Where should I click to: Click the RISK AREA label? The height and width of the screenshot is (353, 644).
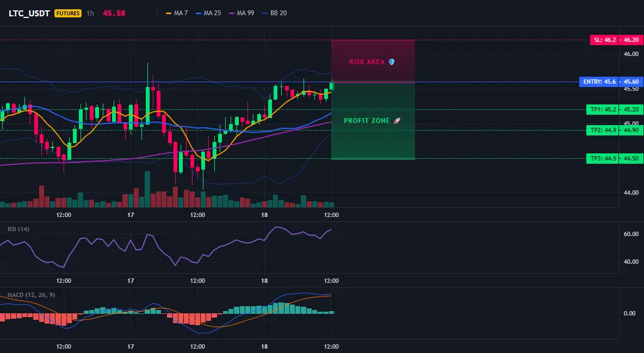point(367,62)
